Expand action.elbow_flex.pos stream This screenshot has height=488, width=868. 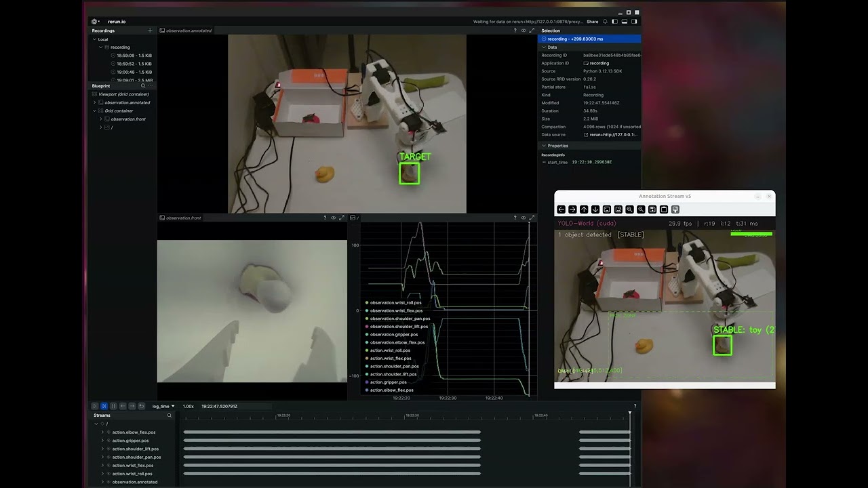[102, 432]
